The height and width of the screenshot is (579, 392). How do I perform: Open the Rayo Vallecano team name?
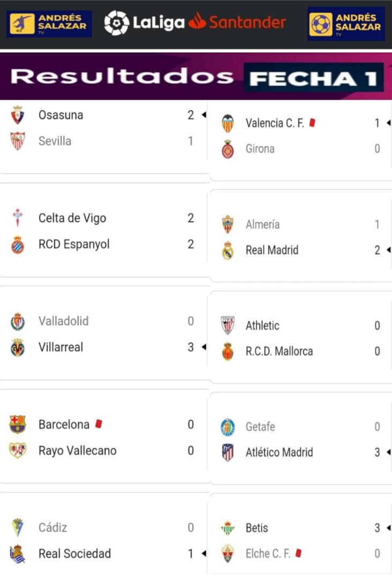pos(77,451)
